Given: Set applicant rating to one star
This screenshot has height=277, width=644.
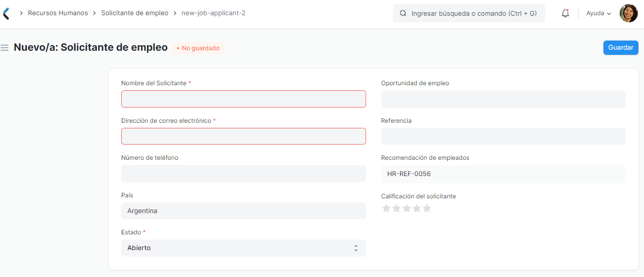Looking at the screenshot, I should pos(386,209).
